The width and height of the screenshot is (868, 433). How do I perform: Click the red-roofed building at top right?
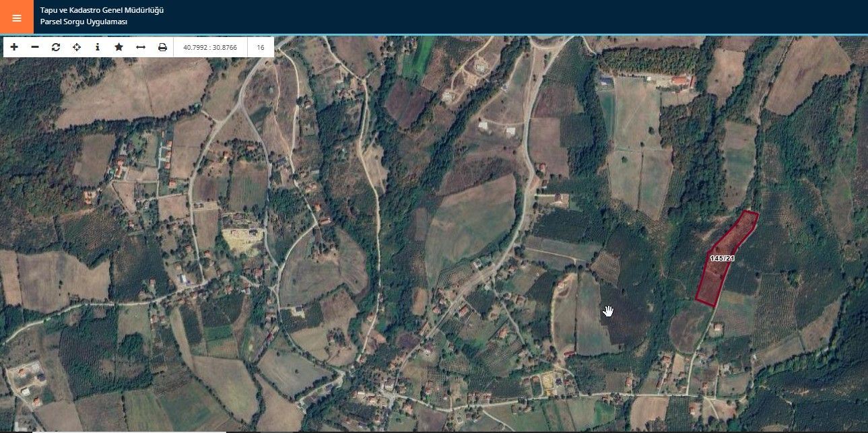point(681,81)
